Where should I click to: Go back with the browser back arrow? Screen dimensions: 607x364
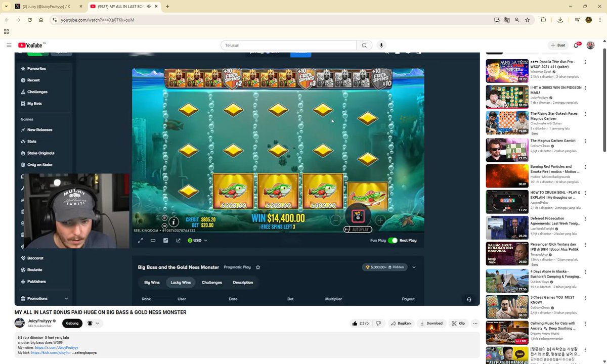tap(7, 20)
